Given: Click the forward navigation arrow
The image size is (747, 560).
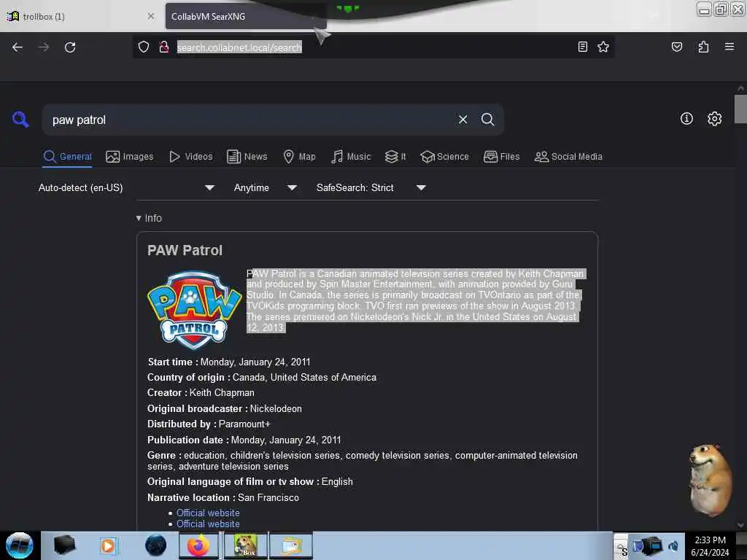Looking at the screenshot, I should pyautogui.click(x=44, y=47).
